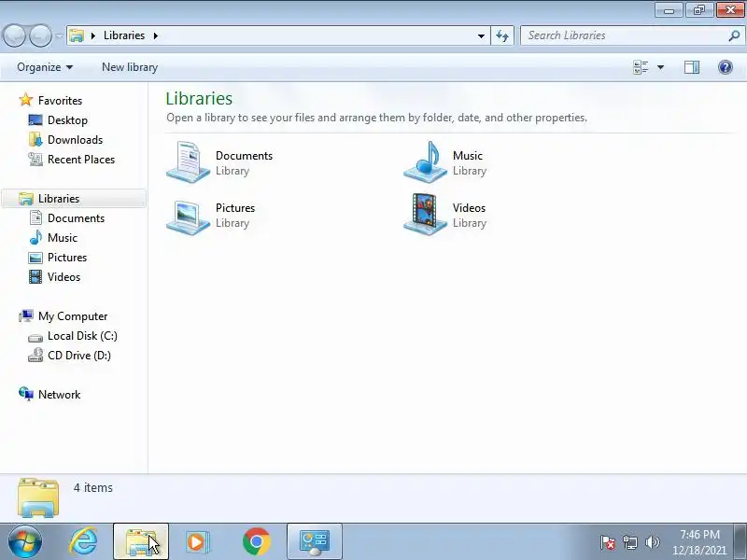Click "4 items" in details pane
Image resolution: width=747 pixels, height=560 pixels.
point(93,487)
